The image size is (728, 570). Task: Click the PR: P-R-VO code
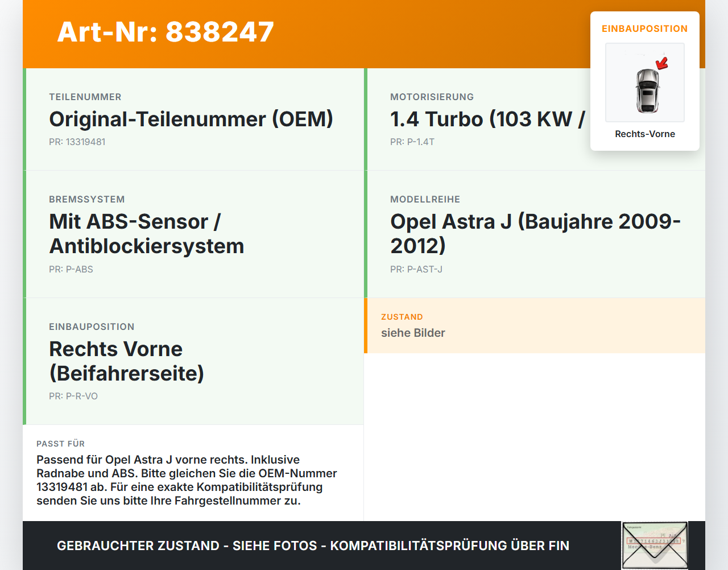tap(73, 396)
